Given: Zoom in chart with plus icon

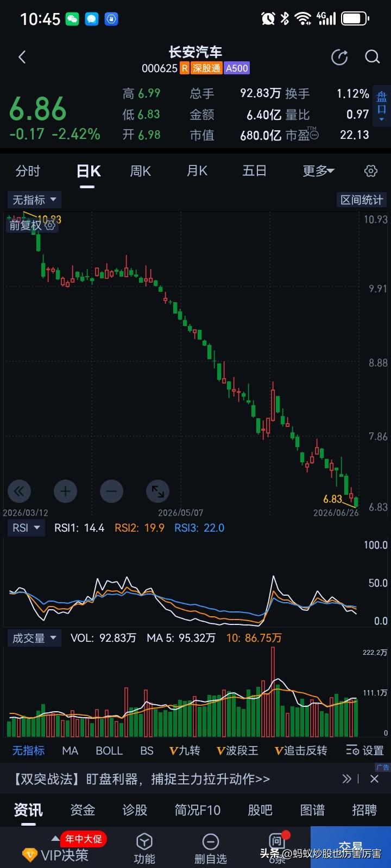Looking at the screenshot, I should tap(65, 492).
